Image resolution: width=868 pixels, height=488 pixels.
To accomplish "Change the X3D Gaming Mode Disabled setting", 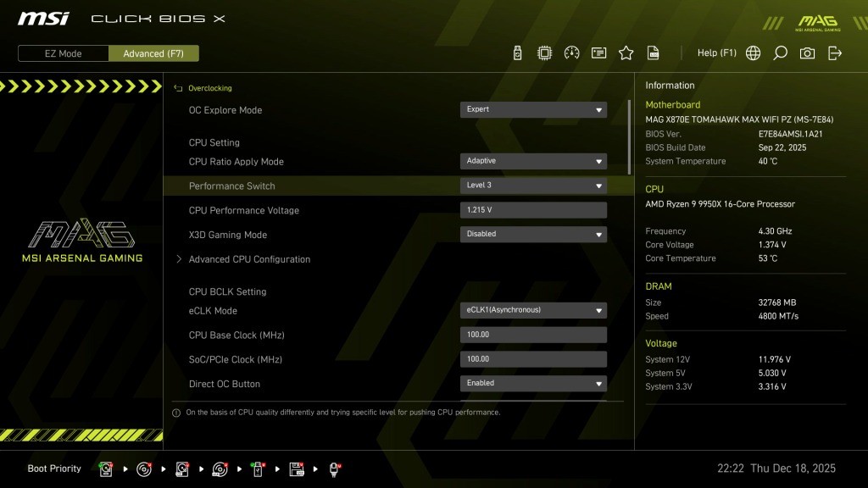I will point(533,235).
